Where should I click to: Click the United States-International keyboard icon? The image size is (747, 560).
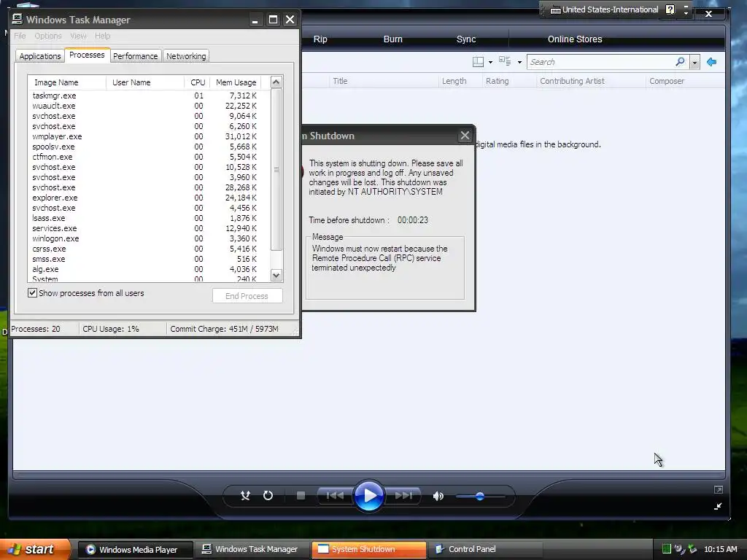pos(555,9)
